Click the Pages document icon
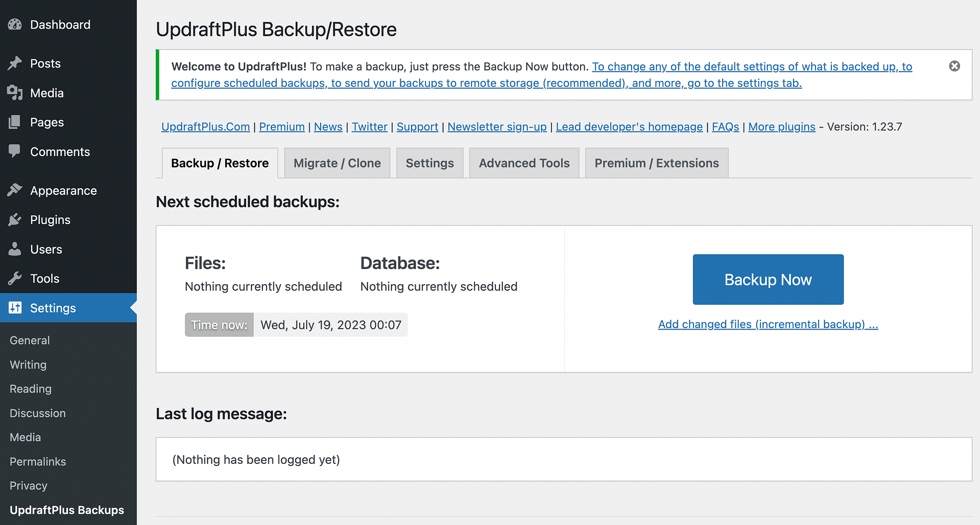The image size is (980, 525). (15, 122)
